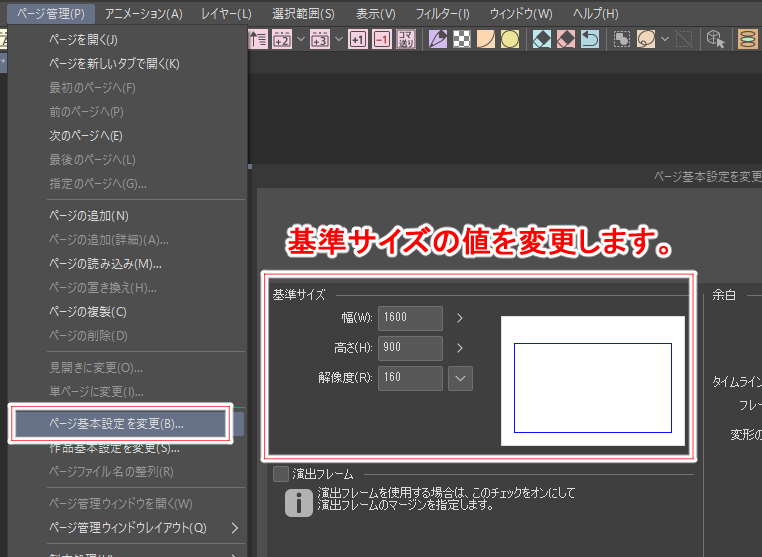Click the orange curve icon
Screen dimensions: 762x557
coord(486,39)
